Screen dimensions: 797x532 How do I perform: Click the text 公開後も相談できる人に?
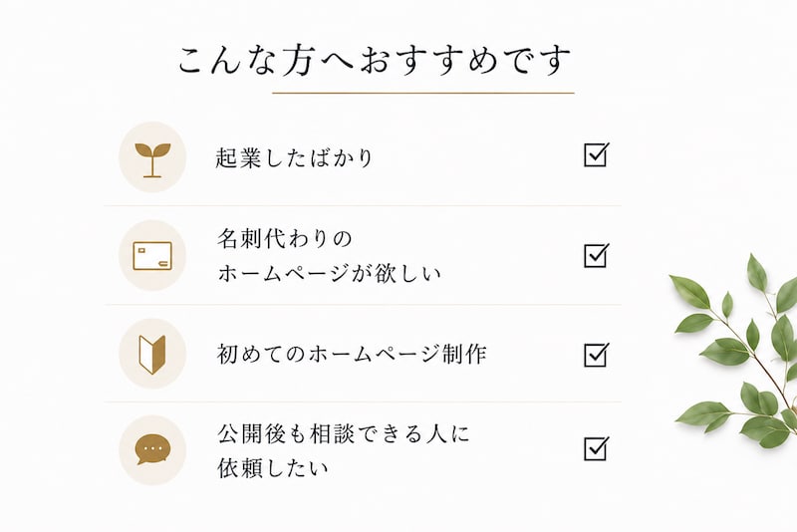coord(344,433)
